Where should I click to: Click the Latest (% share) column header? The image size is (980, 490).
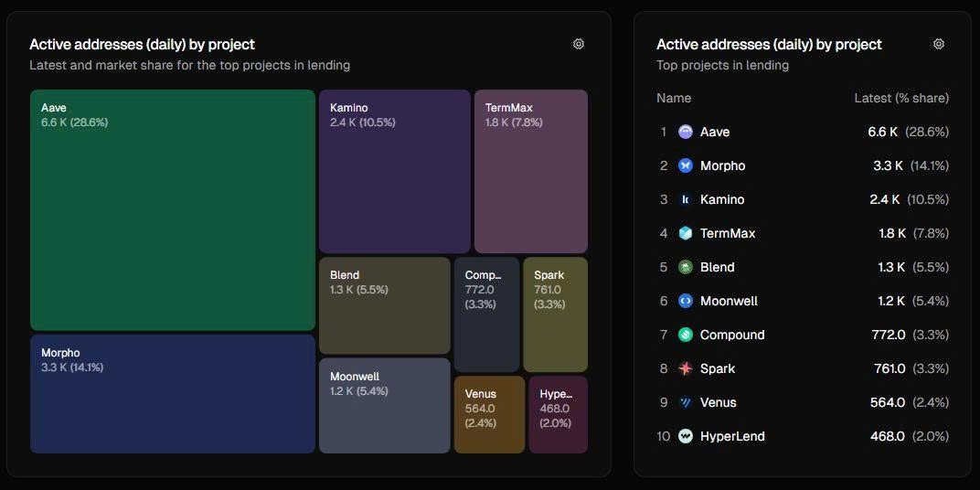[901, 98]
